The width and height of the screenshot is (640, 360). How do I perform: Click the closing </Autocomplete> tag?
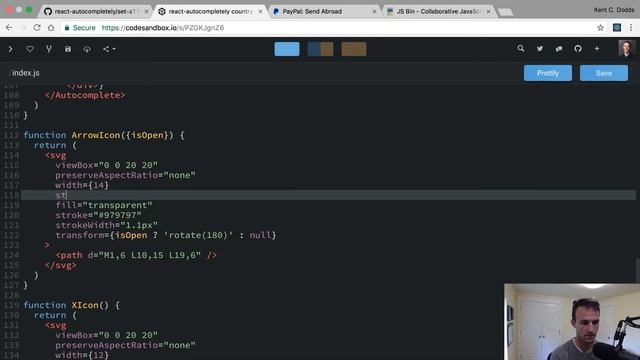point(85,95)
